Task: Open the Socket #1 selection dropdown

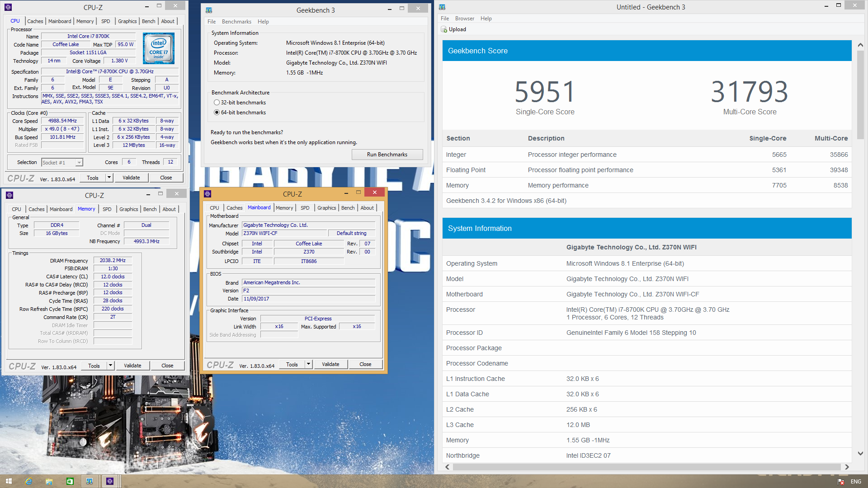Action: pyautogui.click(x=62, y=162)
